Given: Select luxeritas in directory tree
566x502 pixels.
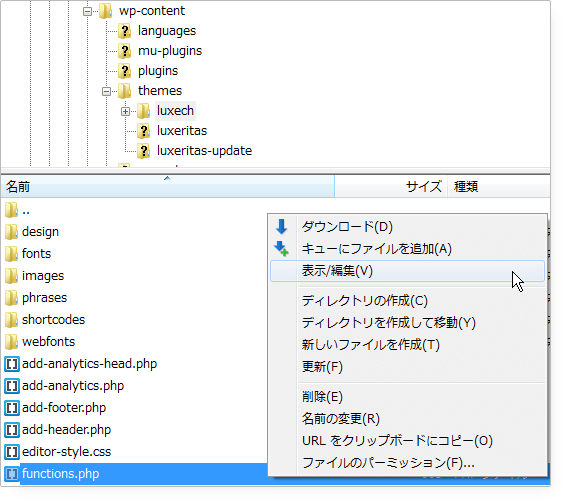Looking at the screenshot, I should [182, 131].
